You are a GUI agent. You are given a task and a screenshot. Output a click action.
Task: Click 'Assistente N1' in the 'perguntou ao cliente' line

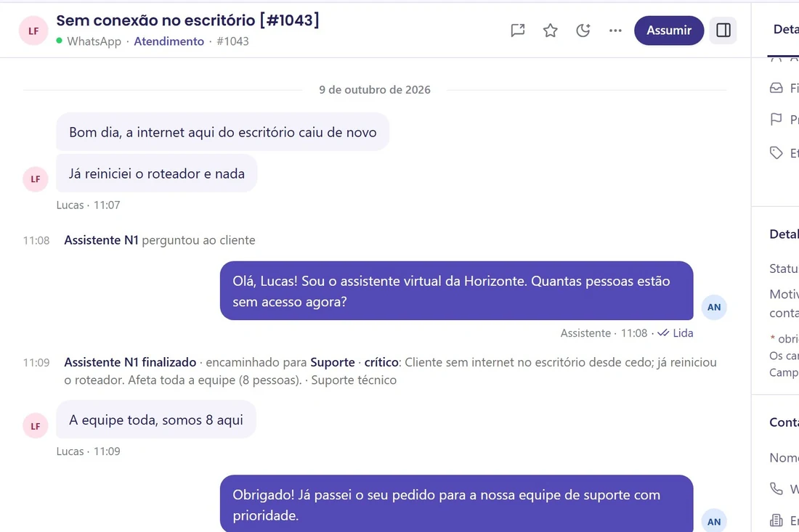tap(102, 240)
